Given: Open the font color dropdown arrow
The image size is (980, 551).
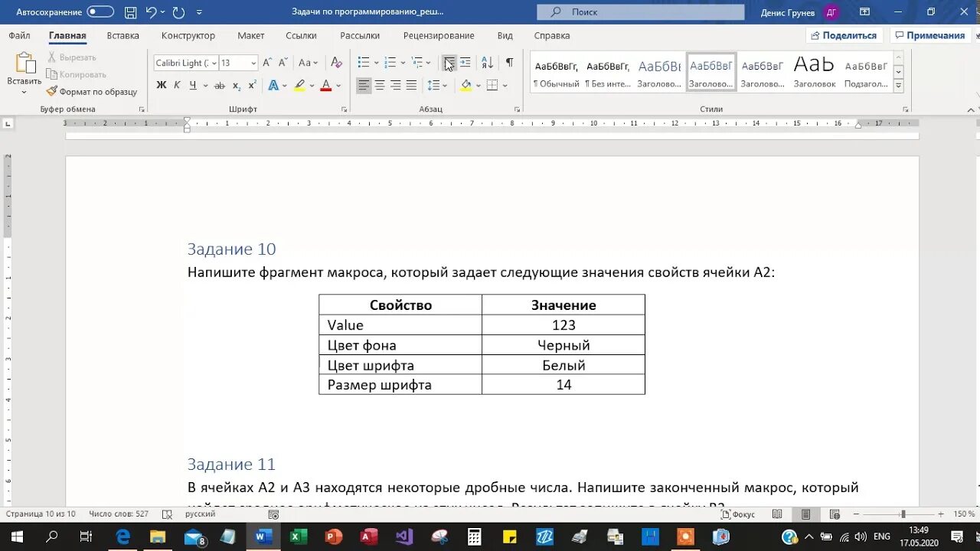Looking at the screenshot, I should click(x=338, y=85).
